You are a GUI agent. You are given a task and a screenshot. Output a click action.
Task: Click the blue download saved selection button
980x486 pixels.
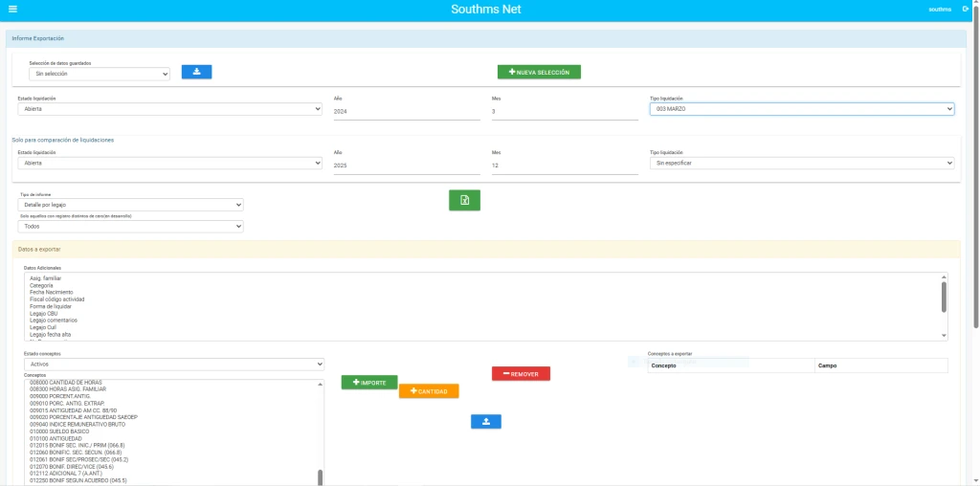196,72
